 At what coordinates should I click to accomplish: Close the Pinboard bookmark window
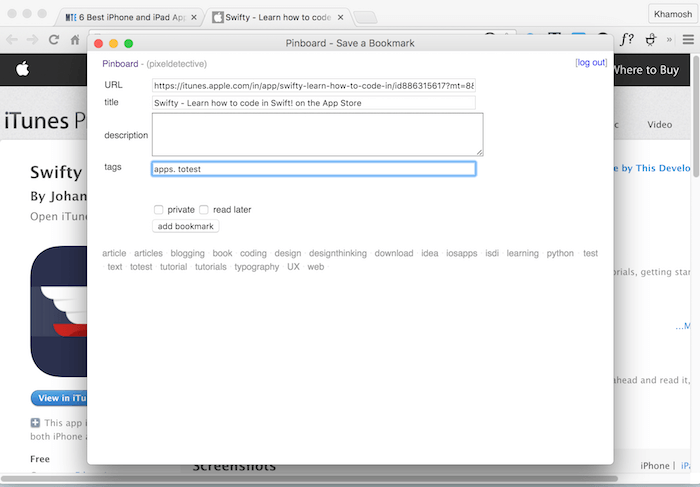(99, 43)
